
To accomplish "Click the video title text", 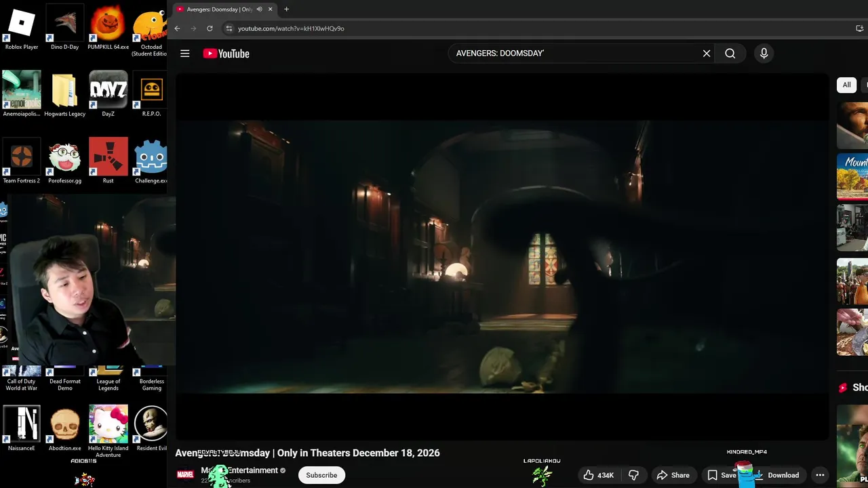I will [x=307, y=453].
